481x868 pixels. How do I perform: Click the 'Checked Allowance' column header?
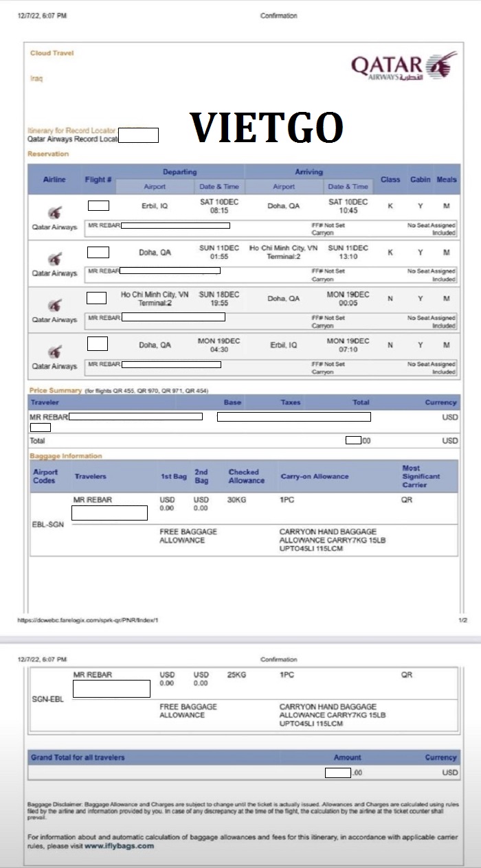tap(246, 476)
